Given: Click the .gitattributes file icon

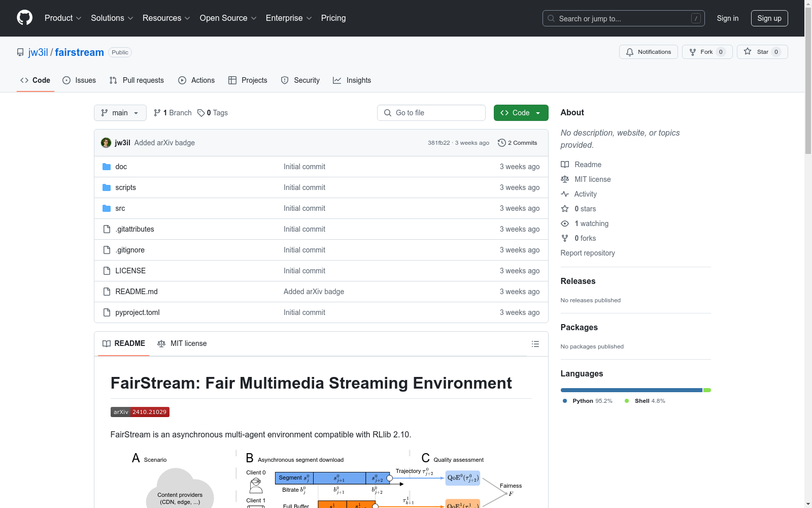Looking at the screenshot, I should click(107, 229).
